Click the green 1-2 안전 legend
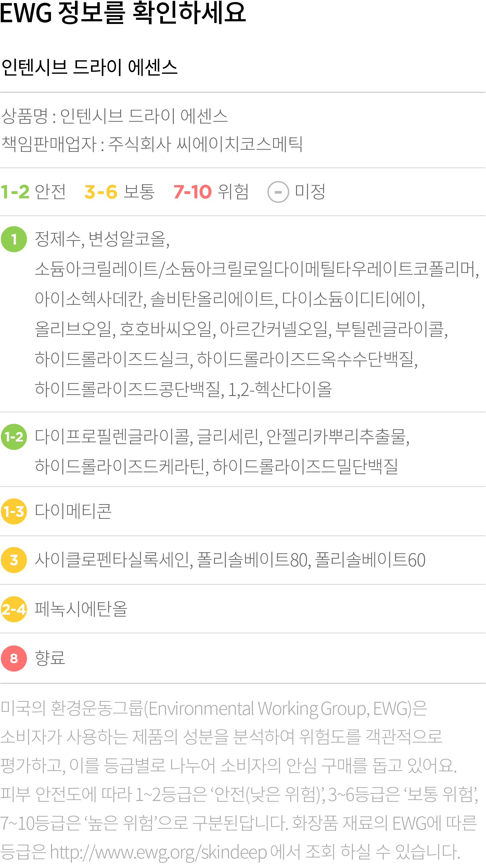Image resolution: width=486 pixels, height=868 pixels. [33, 192]
